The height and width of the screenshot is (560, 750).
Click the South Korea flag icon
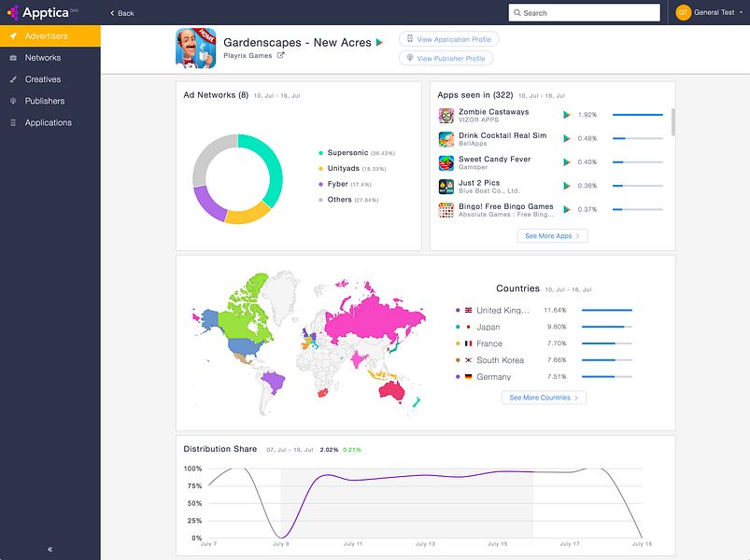click(x=468, y=359)
